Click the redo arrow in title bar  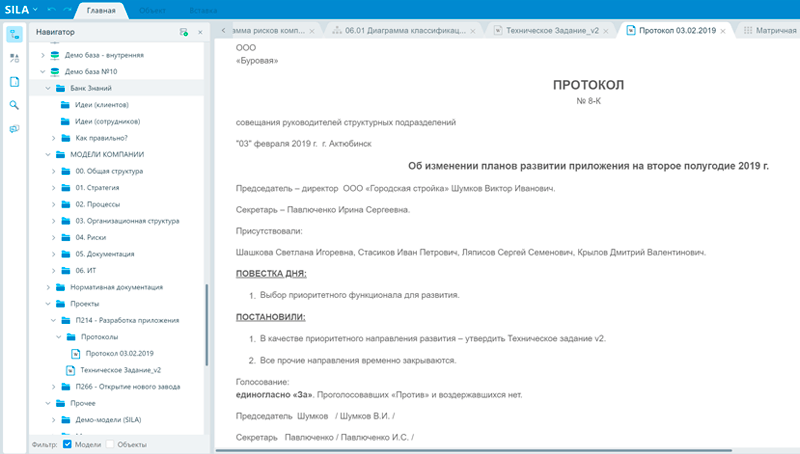click(x=66, y=8)
